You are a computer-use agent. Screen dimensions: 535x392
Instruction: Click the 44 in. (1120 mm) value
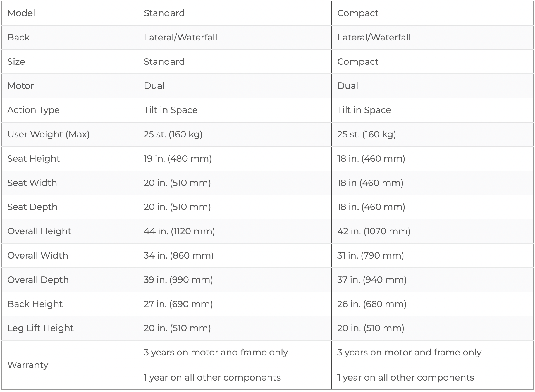click(x=179, y=231)
